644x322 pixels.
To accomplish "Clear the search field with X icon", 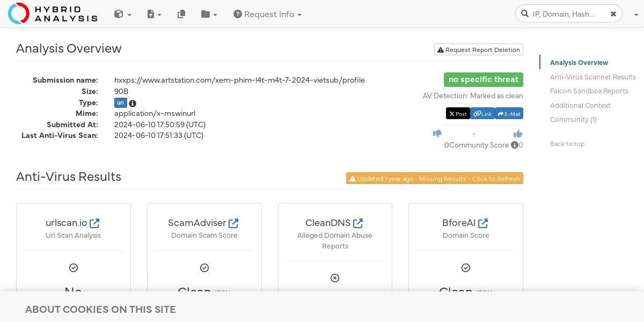I will [613, 14].
